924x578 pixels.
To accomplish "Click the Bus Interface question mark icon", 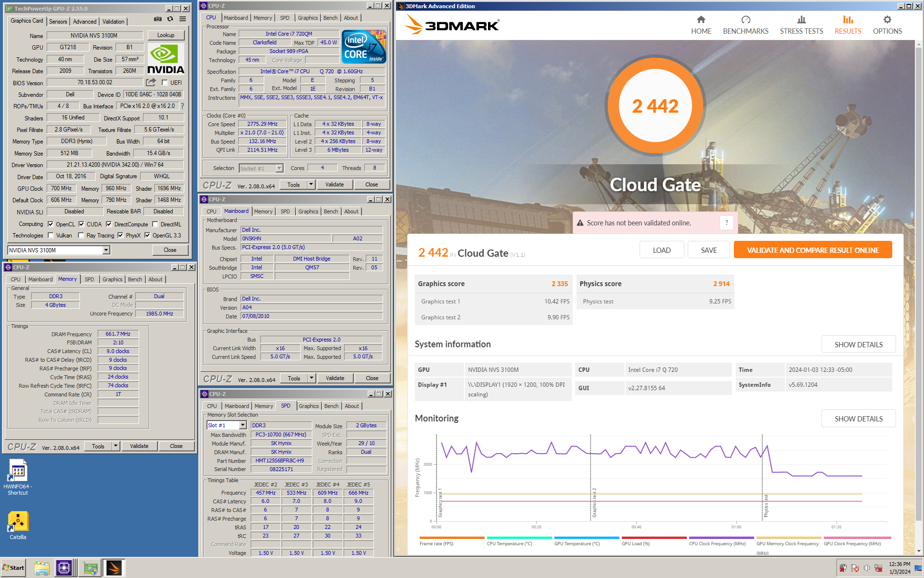I will coord(182,106).
